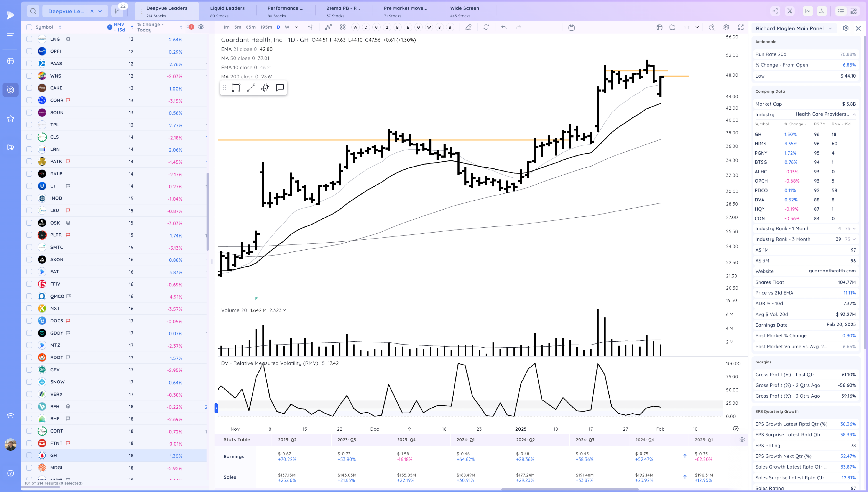Select the 65m timeframe button
868x492 pixels.
point(250,27)
